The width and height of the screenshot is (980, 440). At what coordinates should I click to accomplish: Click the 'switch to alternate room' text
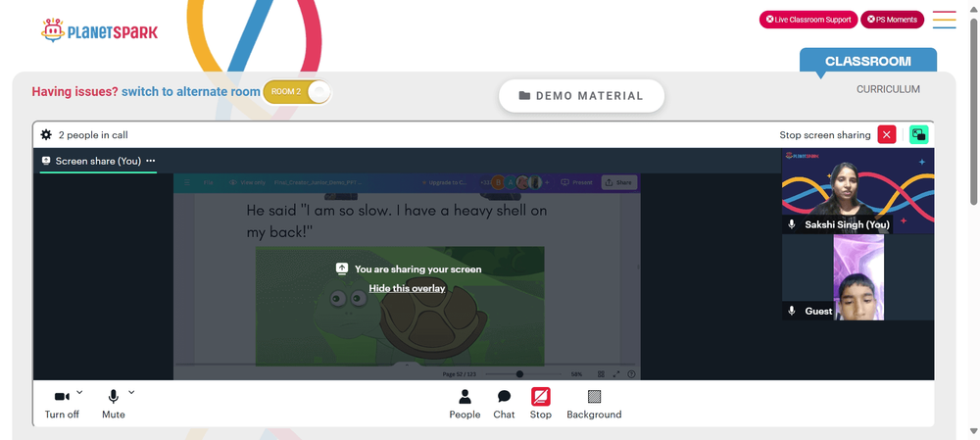click(191, 91)
